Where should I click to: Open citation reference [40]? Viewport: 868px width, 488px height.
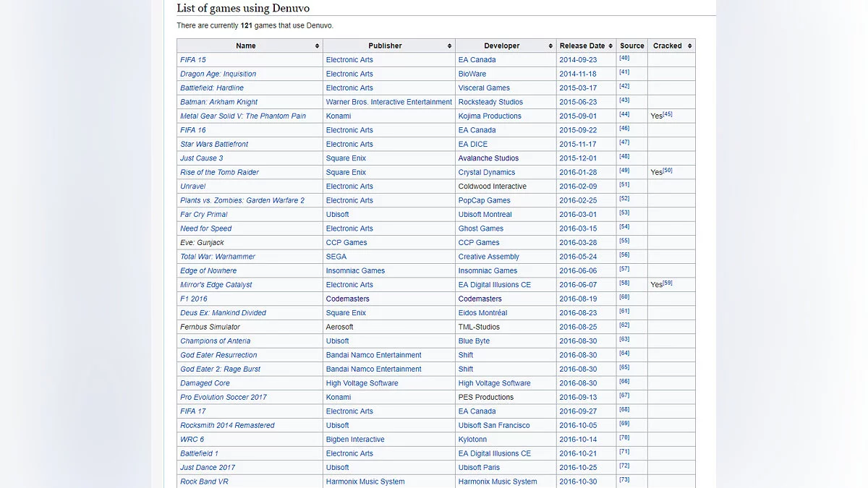click(x=624, y=58)
